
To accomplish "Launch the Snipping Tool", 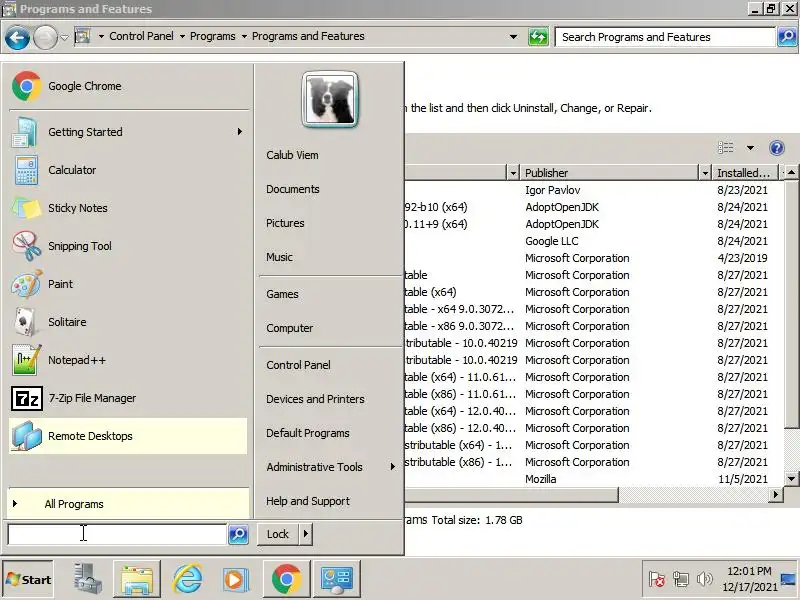I will tap(128, 246).
